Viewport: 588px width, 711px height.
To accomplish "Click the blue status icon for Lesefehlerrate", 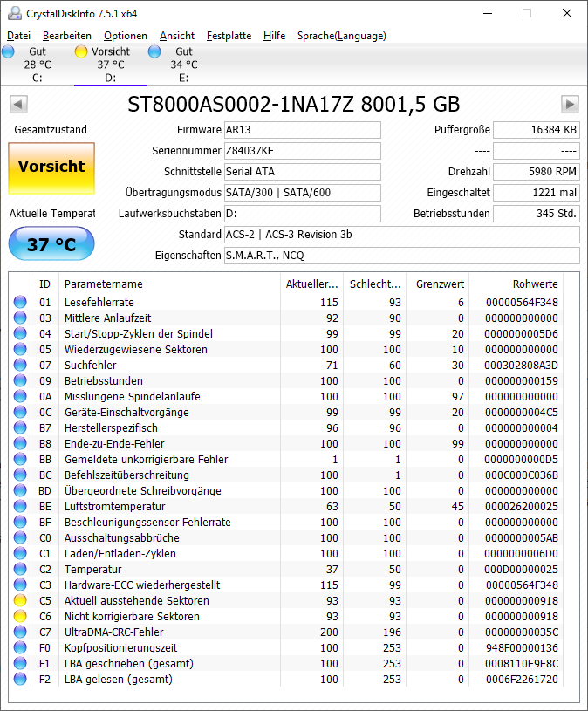I will click(20, 302).
